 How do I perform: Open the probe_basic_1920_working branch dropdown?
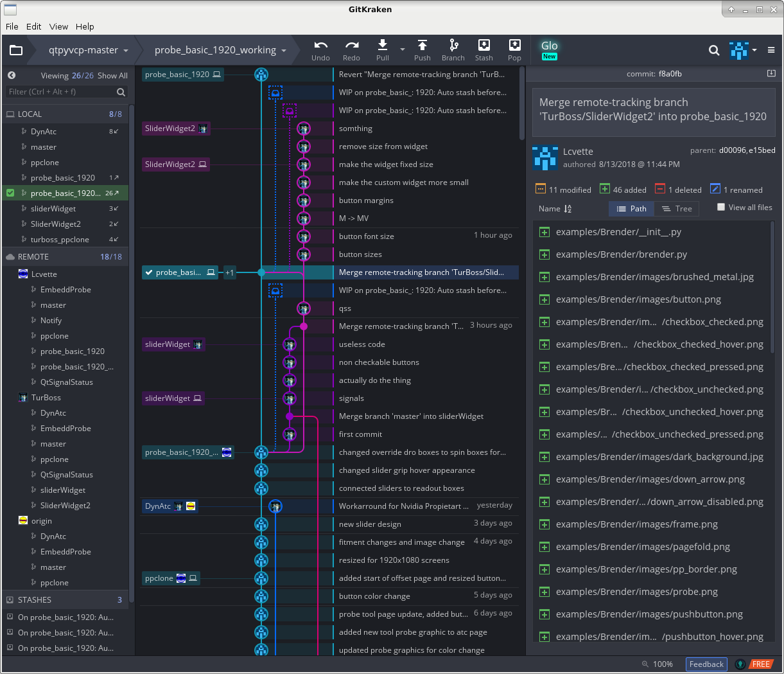click(220, 50)
